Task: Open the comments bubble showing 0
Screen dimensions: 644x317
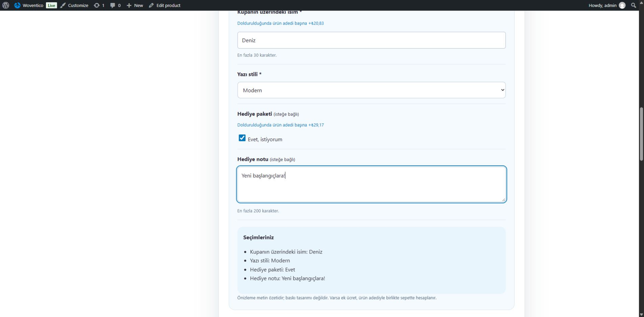Action: (115, 6)
